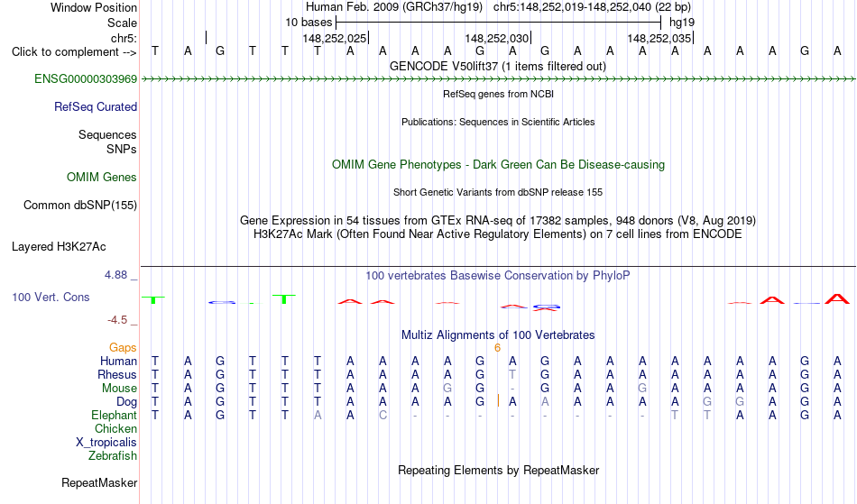
Task: Click the Sequences track label
Action: pyautogui.click(x=107, y=135)
